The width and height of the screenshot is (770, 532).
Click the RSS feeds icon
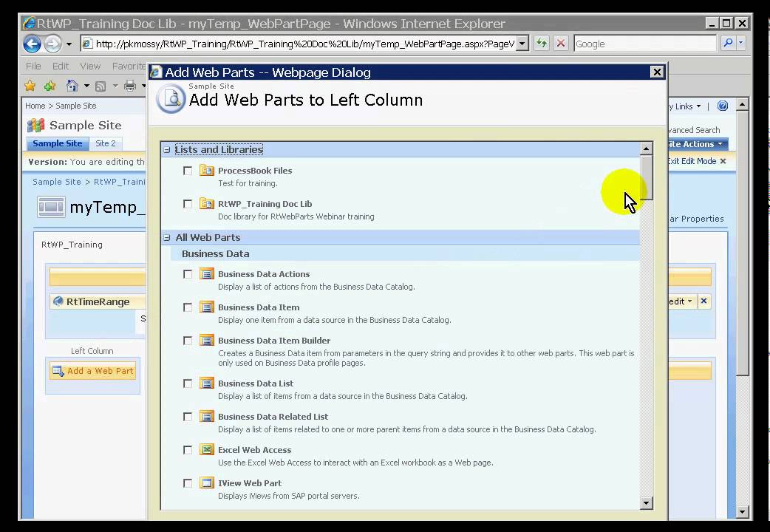click(x=100, y=86)
